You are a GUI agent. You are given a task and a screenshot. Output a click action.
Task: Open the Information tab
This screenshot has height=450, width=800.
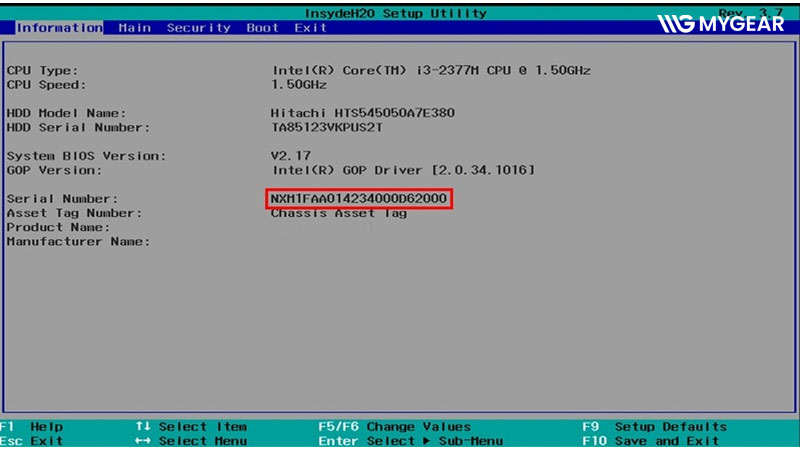(x=59, y=28)
